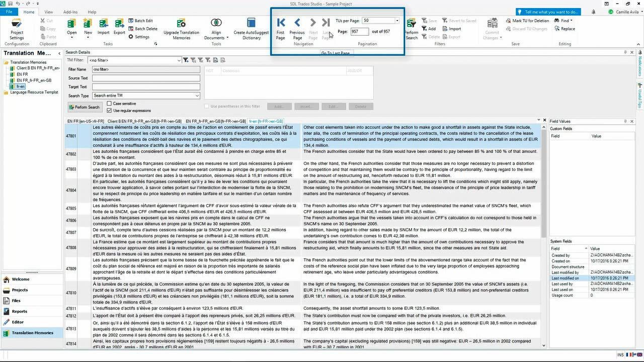644x362 pixels.
Task: Click Upgrade Translation Memories icon
Action: 181,23
